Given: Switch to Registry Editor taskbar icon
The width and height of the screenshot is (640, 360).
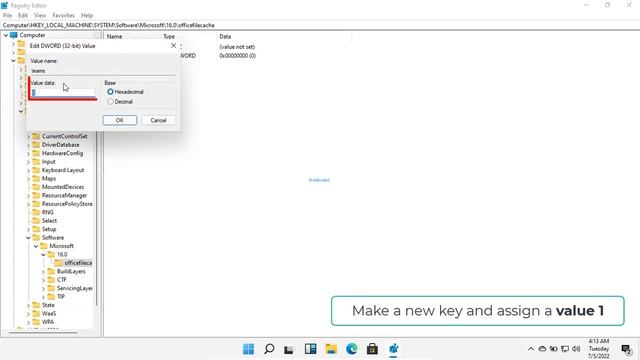Looking at the screenshot, I should (393, 349).
